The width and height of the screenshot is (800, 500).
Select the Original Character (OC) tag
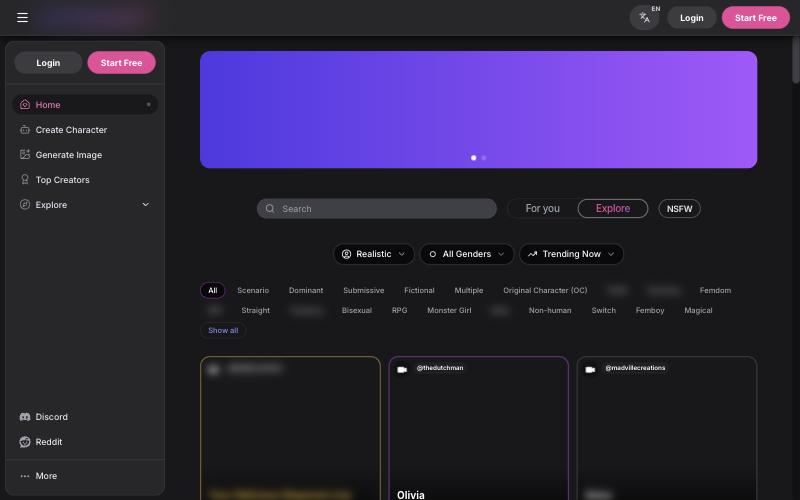[545, 290]
